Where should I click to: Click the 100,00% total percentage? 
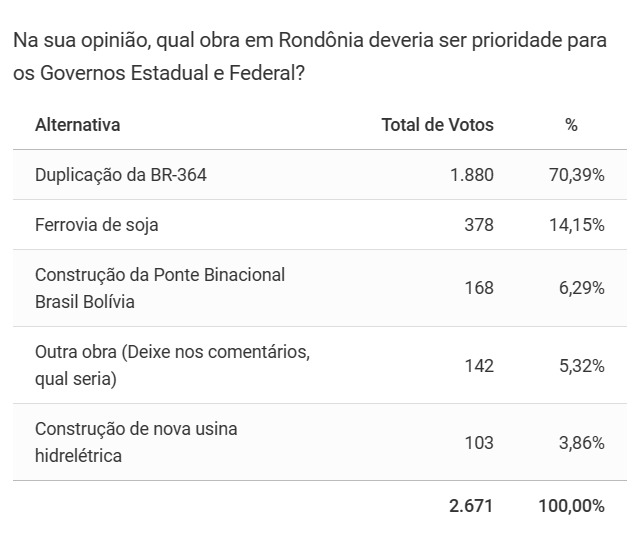(571, 506)
